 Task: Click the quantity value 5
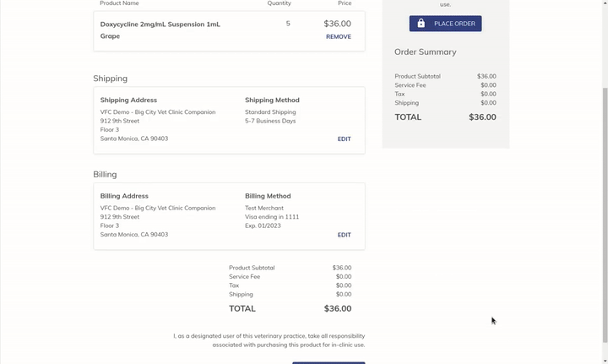coord(288,24)
